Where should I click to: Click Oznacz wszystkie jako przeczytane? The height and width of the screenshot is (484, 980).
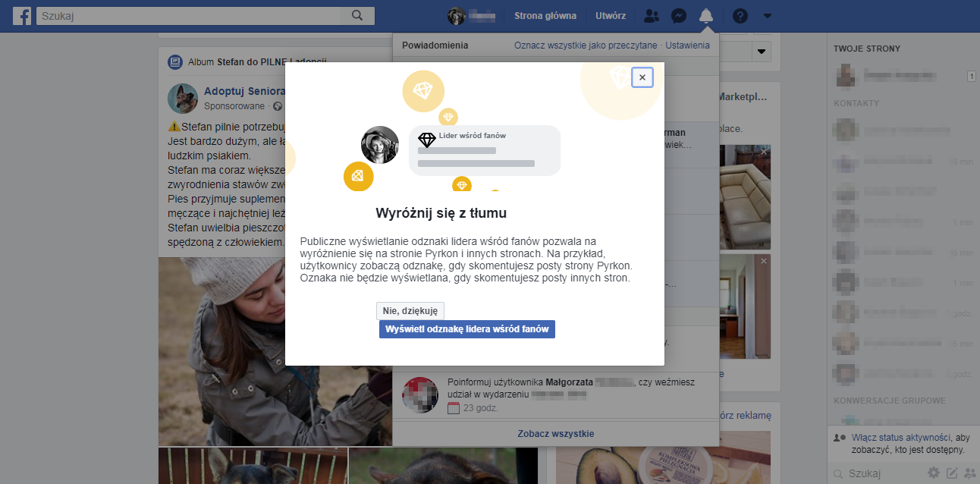click(586, 46)
